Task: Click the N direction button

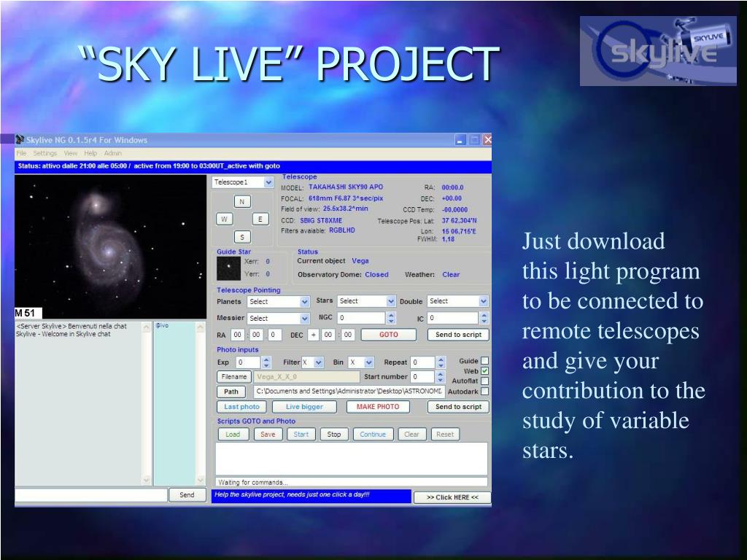Action: [242, 201]
